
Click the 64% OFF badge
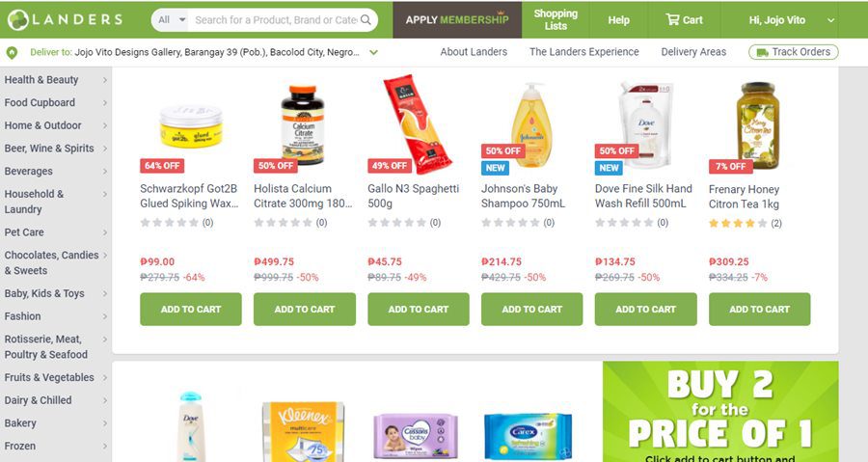click(x=162, y=166)
